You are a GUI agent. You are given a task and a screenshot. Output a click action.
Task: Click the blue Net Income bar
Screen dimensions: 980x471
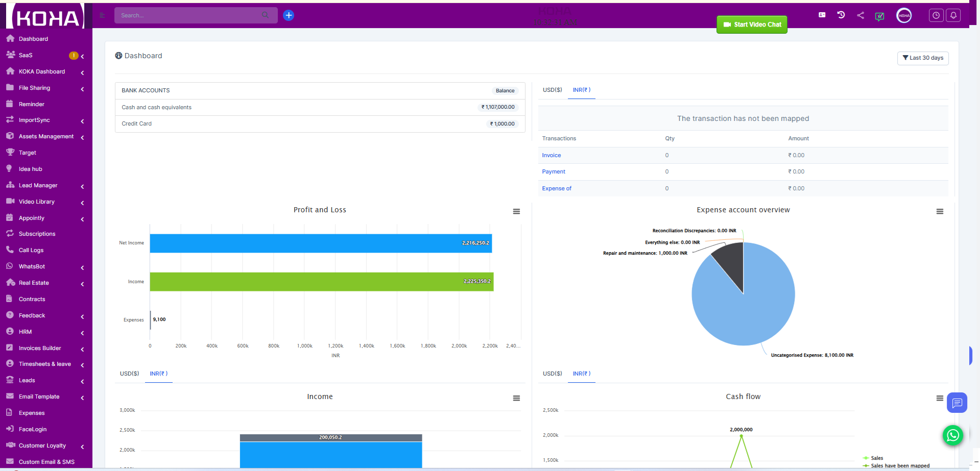[x=321, y=243]
